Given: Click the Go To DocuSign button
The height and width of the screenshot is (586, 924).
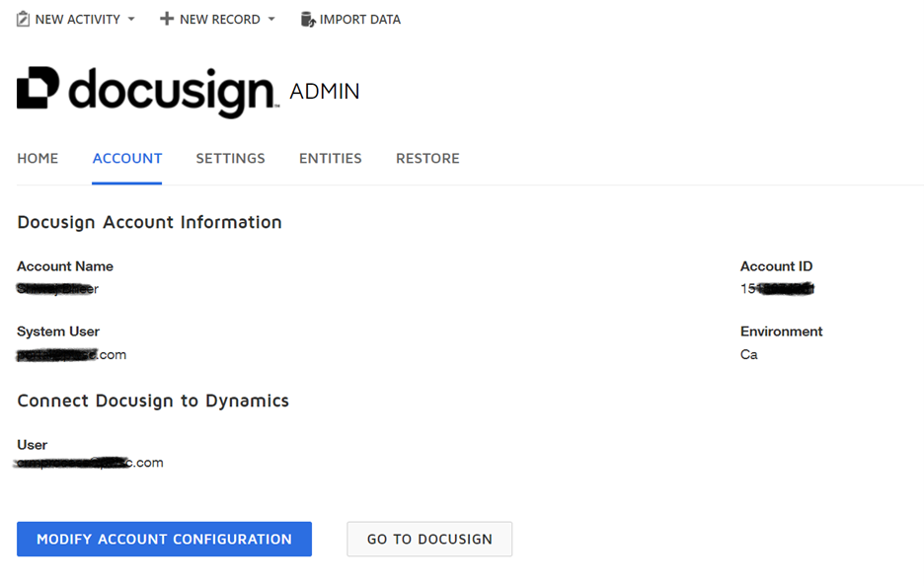Looking at the screenshot, I should pyautogui.click(x=428, y=539).
